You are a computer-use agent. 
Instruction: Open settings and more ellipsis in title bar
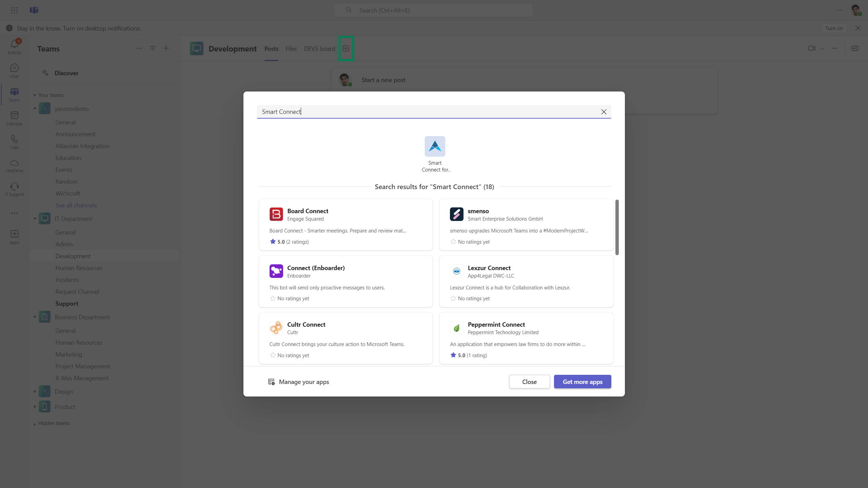[839, 10]
